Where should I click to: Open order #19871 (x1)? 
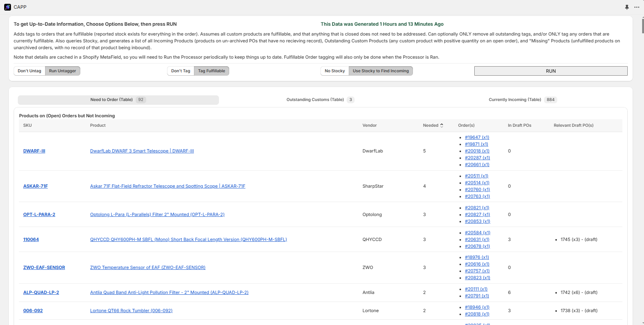click(x=477, y=144)
